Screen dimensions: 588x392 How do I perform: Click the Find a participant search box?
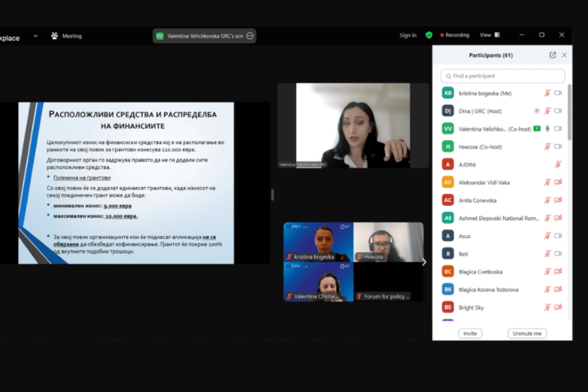point(503,76)
